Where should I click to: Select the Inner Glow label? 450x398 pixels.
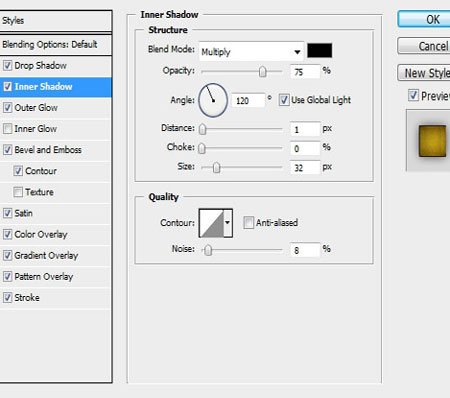pyautogui.click(x=35, y=129)
